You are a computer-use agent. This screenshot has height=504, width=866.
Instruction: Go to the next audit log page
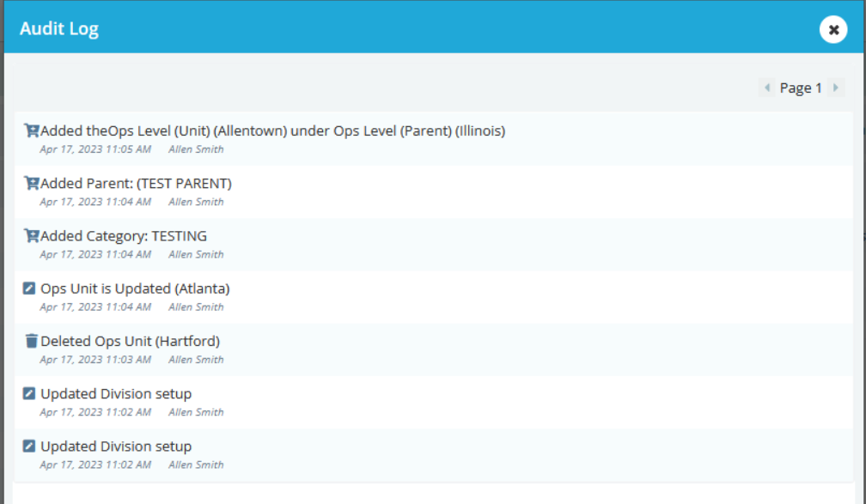point(836,88)
